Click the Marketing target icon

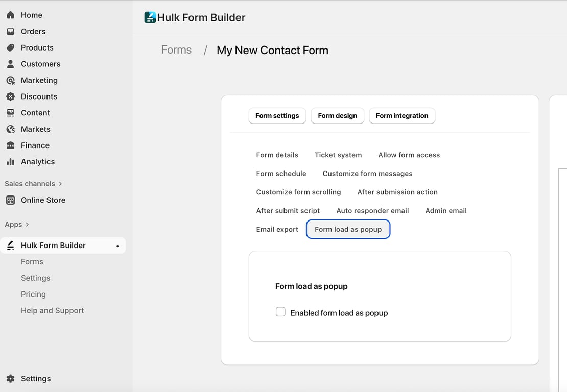pyautogui.click(x=10, y=81)
